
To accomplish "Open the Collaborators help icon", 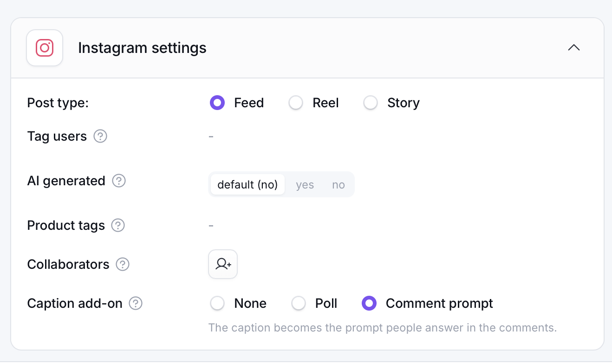I will click(123, 265).
